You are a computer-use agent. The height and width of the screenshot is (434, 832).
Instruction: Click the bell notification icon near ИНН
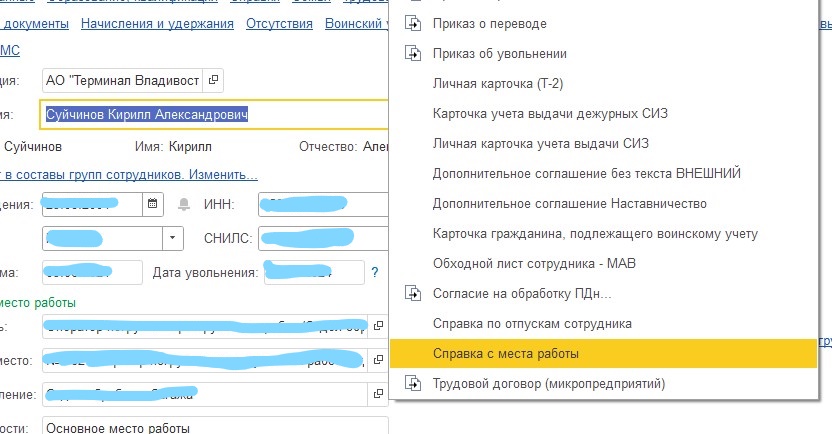184,204
